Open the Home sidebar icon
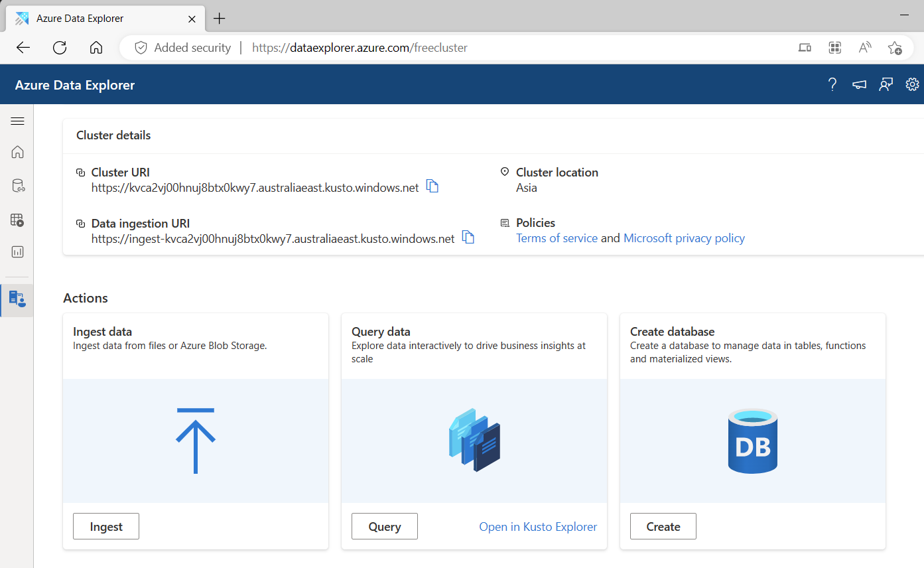 point(17,152)
